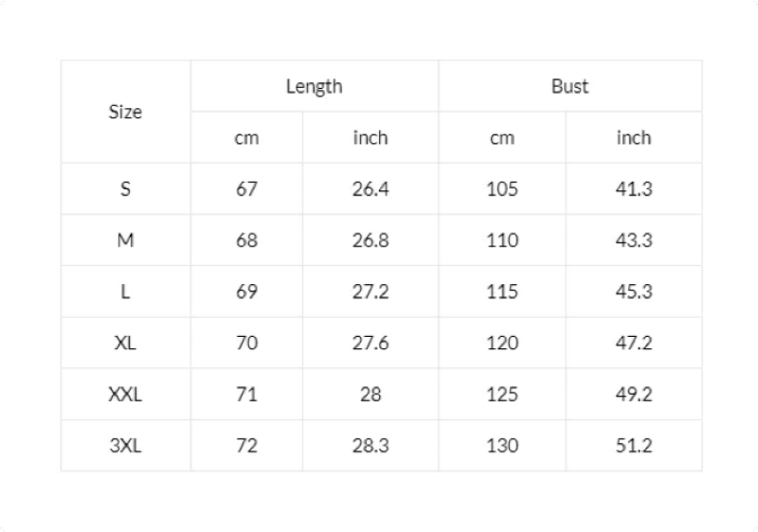Select the inch sub-header under Bust
The width and height of the screenshot is (758, 532).
[634, 138]
